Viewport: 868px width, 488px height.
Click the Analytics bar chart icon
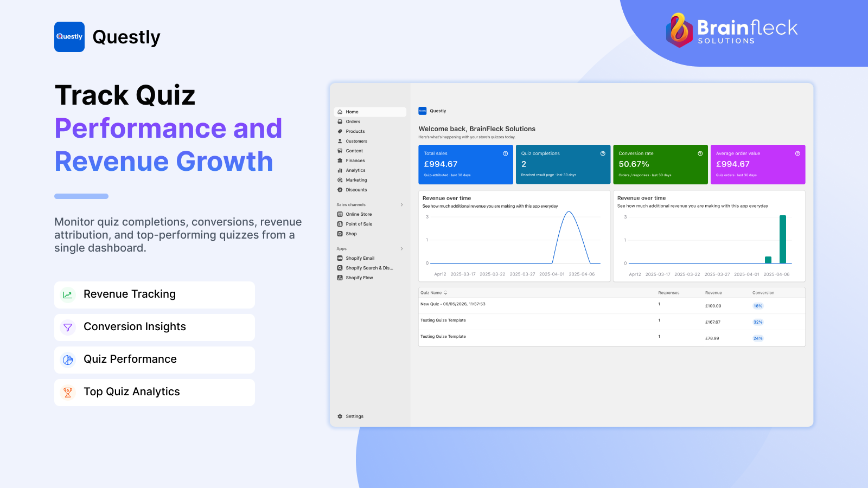[x=340, y=170]
